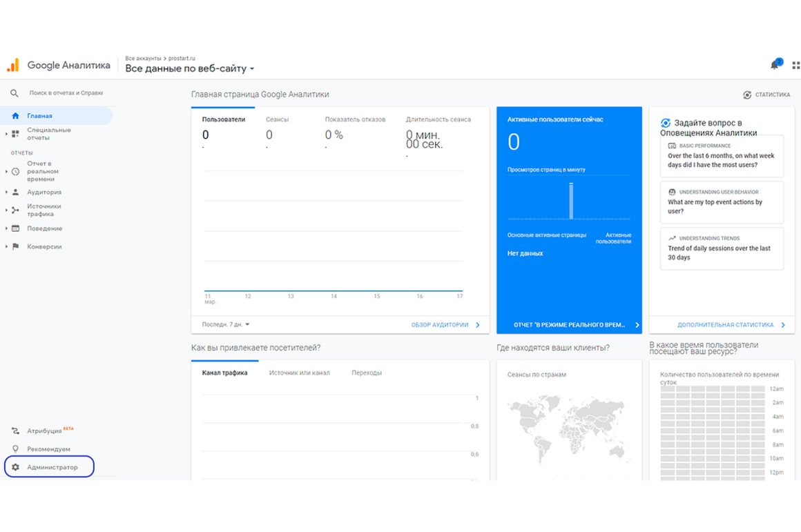Open the Послед. 7 дн. date range dropdown
801x532 pixels.
click(225, 324)
